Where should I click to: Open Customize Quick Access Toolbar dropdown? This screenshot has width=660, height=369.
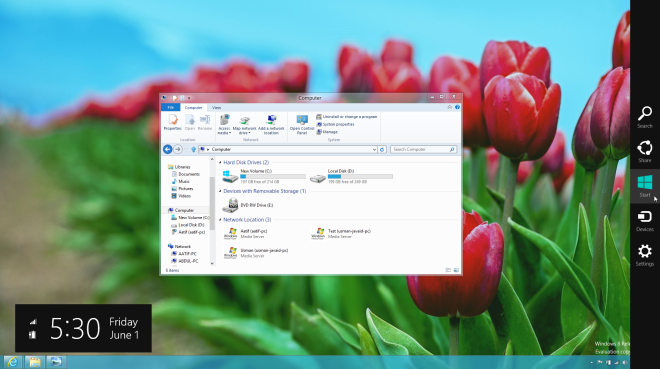point(189,98)
